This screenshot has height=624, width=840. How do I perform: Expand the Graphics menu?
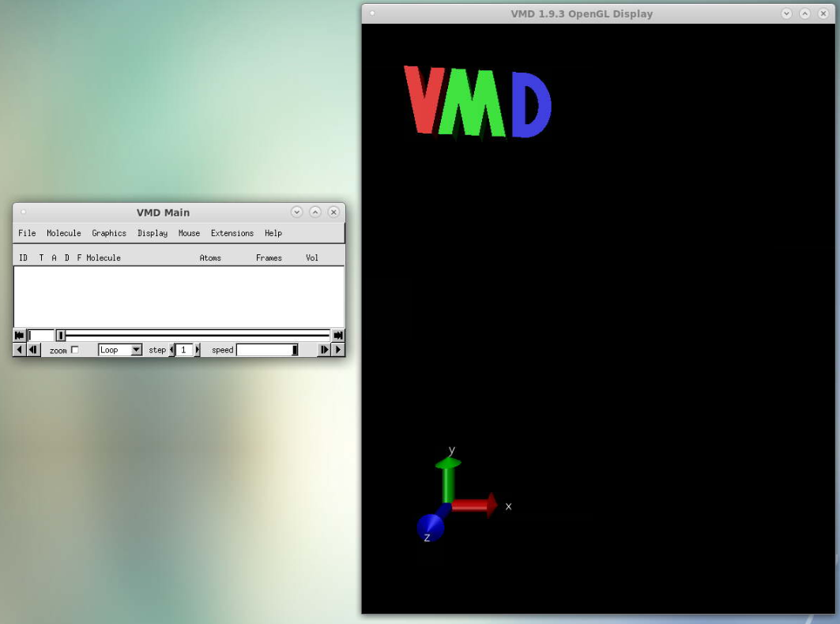tap(109, 233)
